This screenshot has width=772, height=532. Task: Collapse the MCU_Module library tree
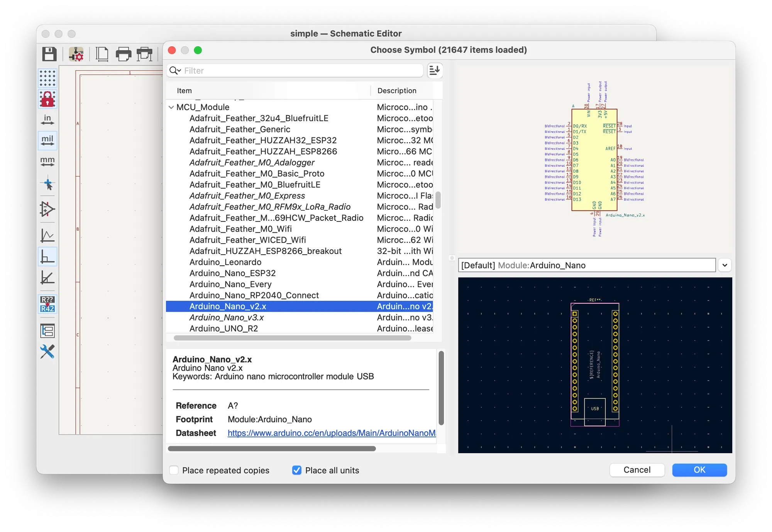171,107
